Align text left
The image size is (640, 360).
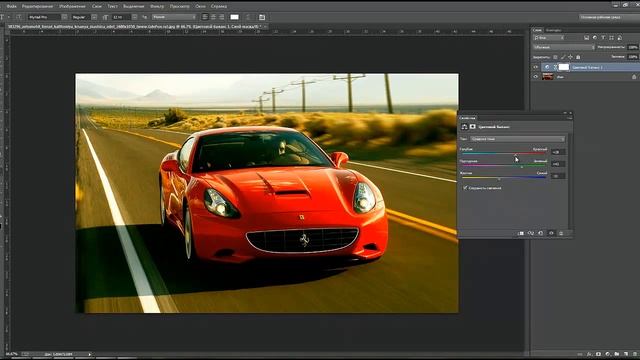point(205,17)
